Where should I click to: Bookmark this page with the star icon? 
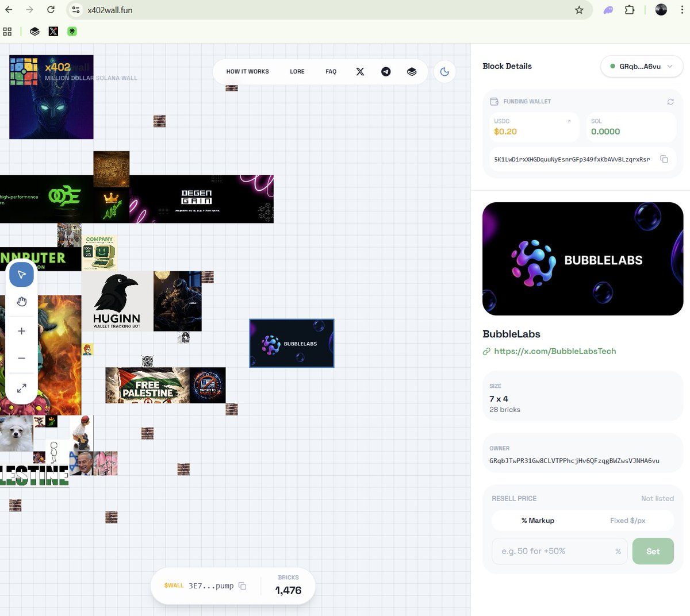click(579, 10)
